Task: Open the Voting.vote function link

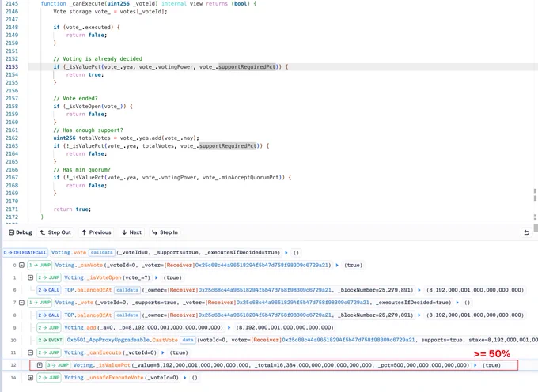Action: (x=69, y=253)
